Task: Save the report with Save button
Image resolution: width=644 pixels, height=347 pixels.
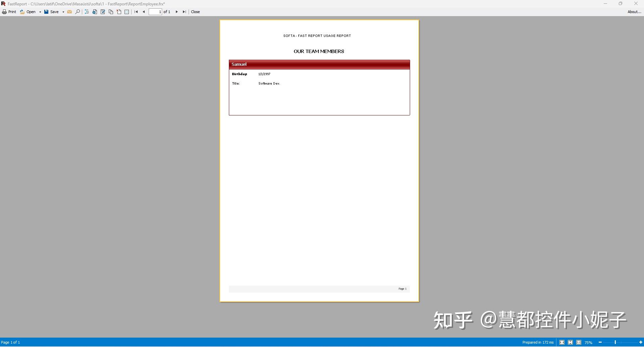Action: click(51, 12)
